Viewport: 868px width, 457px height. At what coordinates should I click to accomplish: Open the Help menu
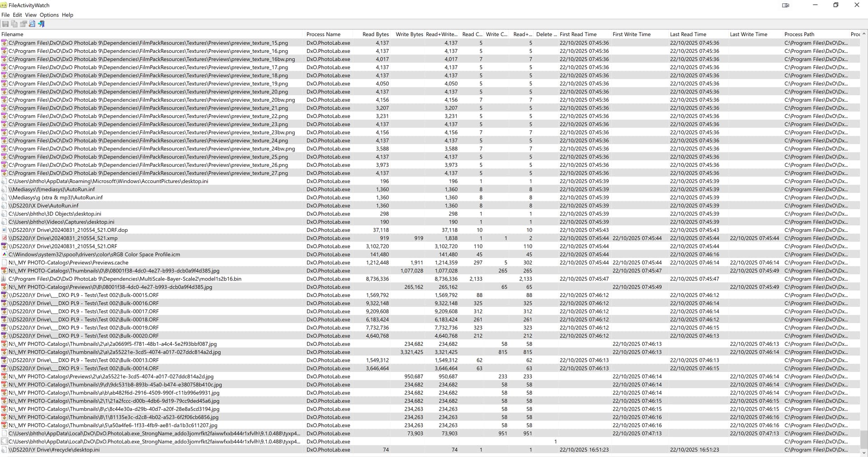(x=67, y=15)
